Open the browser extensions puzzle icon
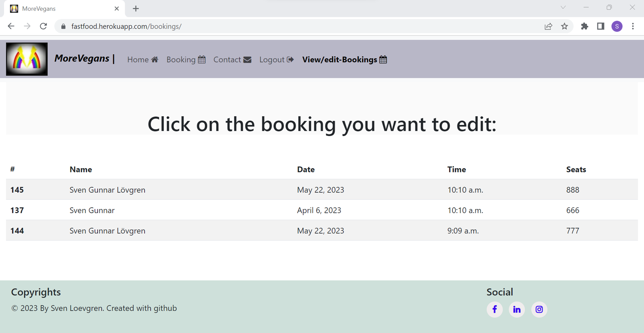Viewport: 644px width, 333px height. 585,26
